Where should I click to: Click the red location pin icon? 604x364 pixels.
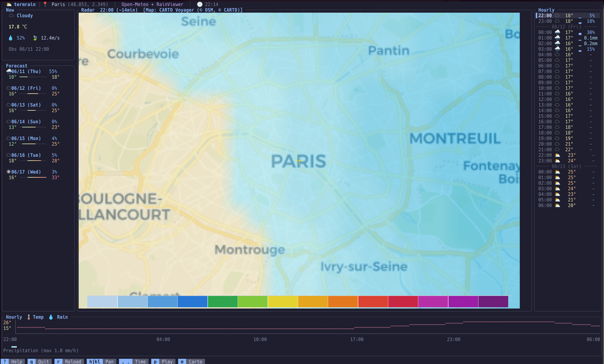pos(45,4)
